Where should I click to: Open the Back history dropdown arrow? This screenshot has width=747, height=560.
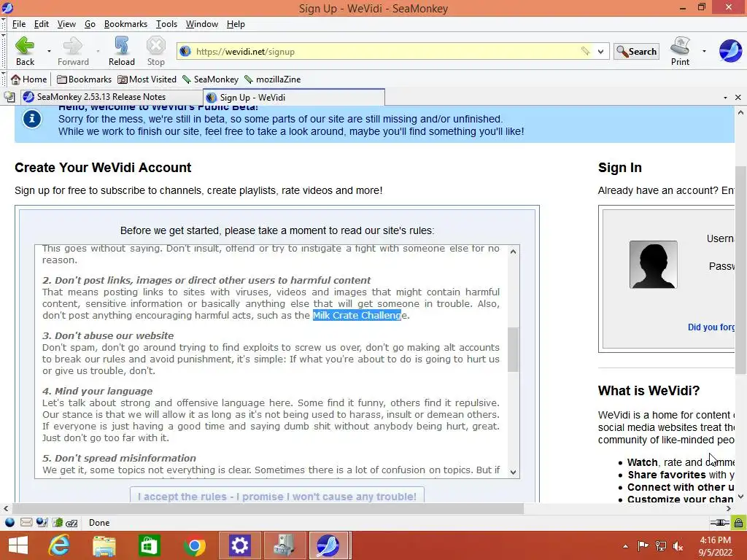[49, 51]
